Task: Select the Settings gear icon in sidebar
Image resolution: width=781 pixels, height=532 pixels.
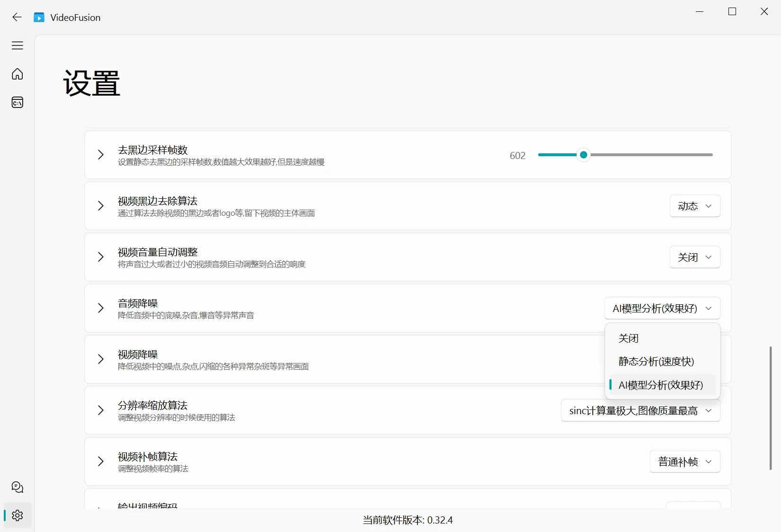Action: (18, 515)
